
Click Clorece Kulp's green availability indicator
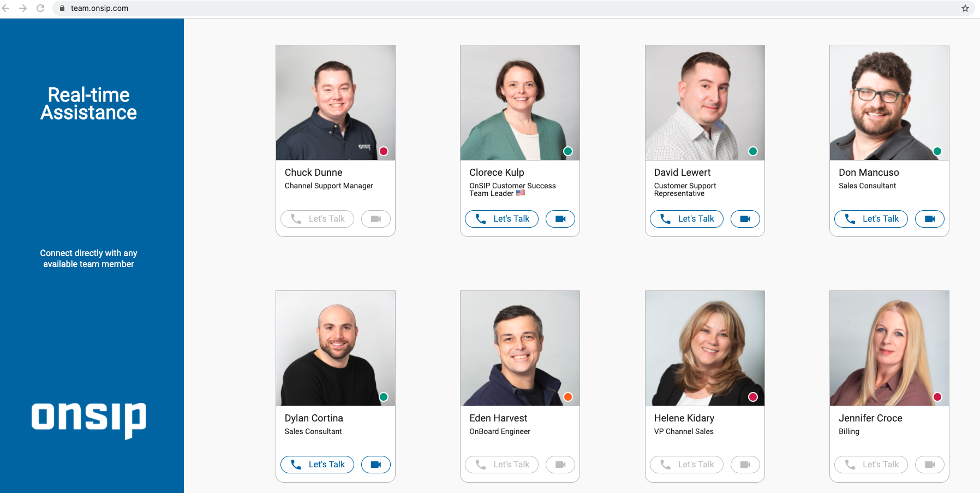pyautogui.click(x=567, y=151)
